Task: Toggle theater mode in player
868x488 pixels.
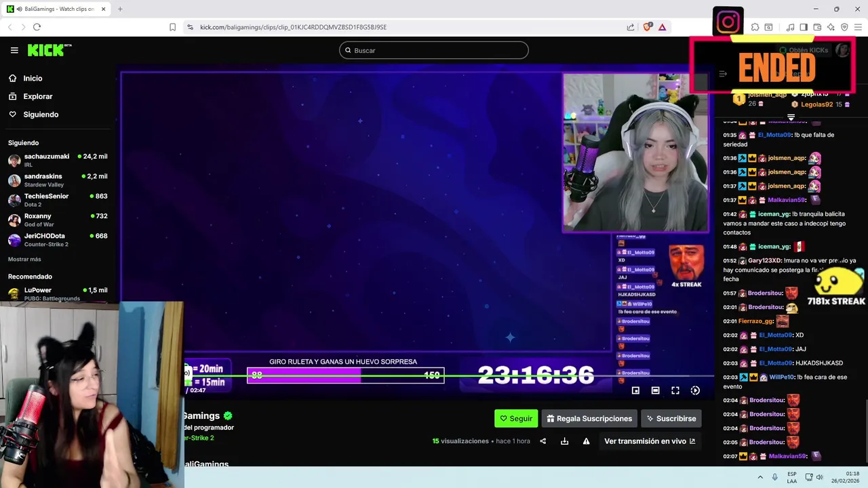Action: [x=655, y=390]
